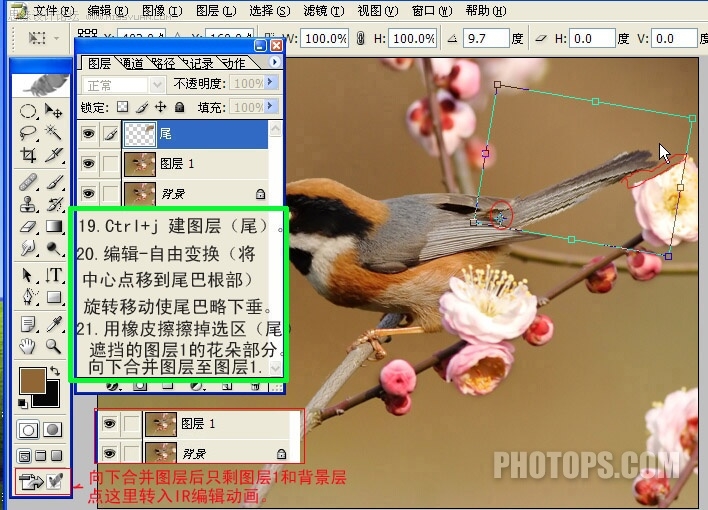Switch to Quick Mask mode

52,430
